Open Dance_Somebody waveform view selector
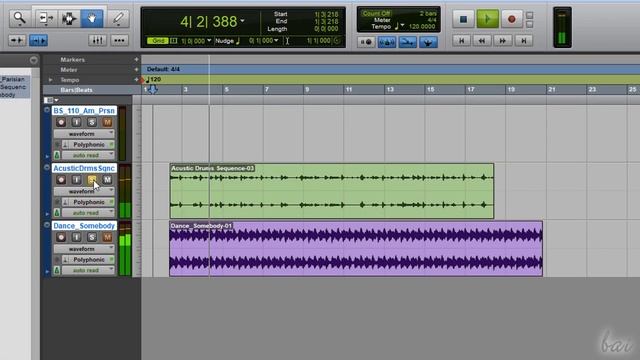This screenshot has width=640, height=360. click(84, 249)
